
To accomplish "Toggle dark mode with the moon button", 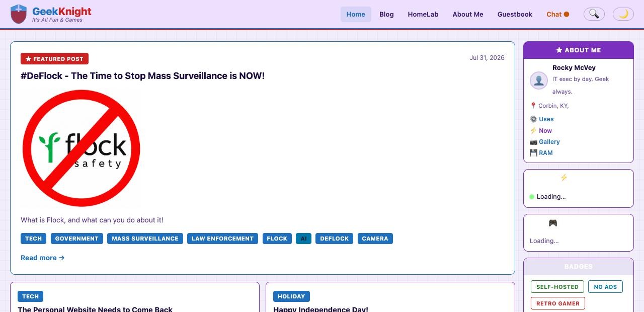I will [623, 14].
